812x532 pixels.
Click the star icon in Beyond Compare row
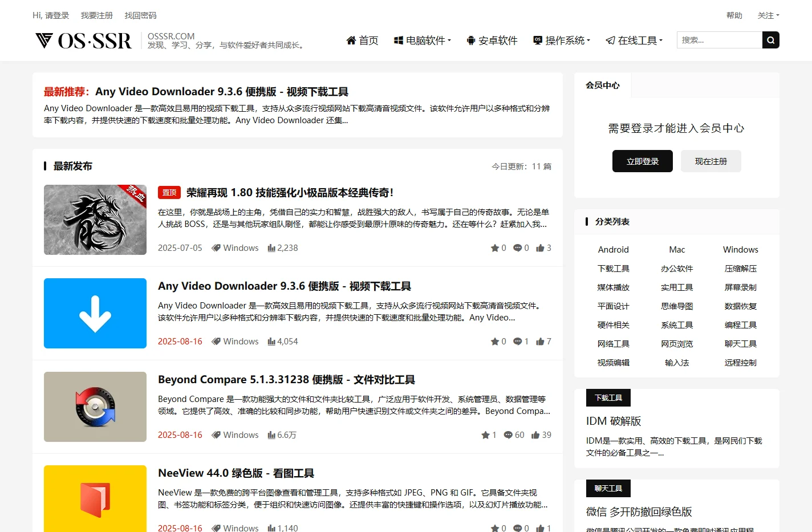[x=485, y=435]
